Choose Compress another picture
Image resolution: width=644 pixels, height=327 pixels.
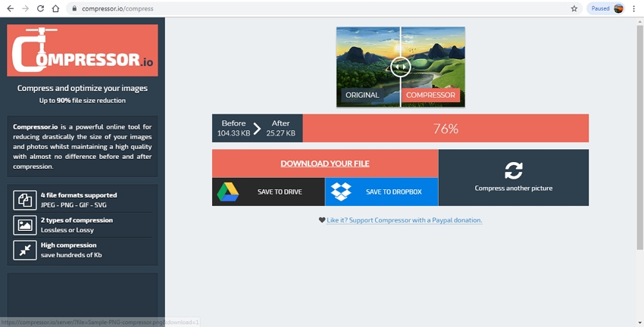coord(513,188)
